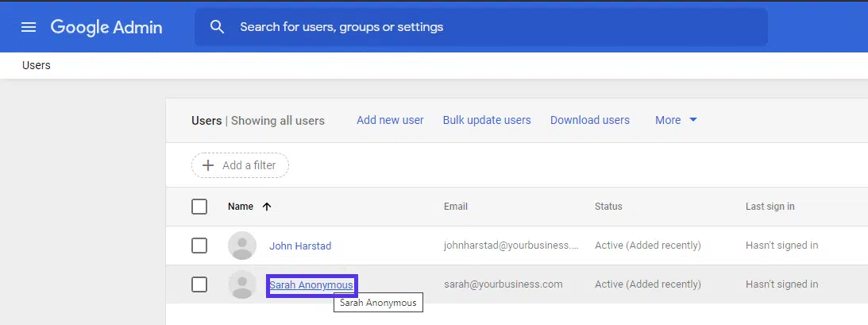Open Sarah Anonymous user profile link
Image resolution: width=868 pixels, height=325 pixels.
[311, 284]
